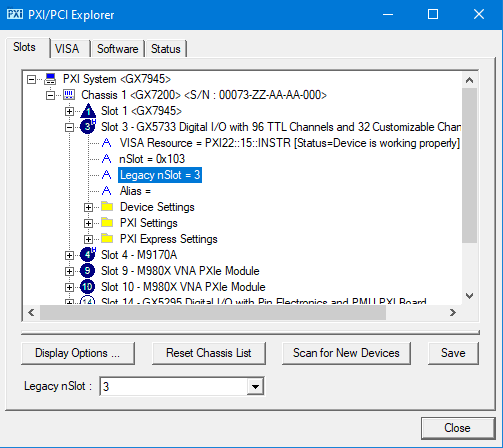Select 'Device Settings' row text
This screenshot has width=503, height=448.
[x=157, y=207]
